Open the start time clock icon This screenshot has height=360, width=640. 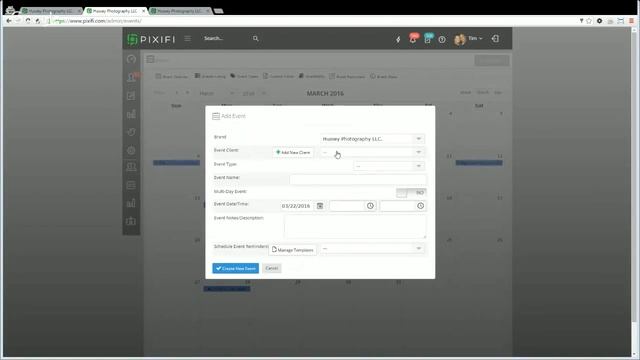[x=370, y=206]
